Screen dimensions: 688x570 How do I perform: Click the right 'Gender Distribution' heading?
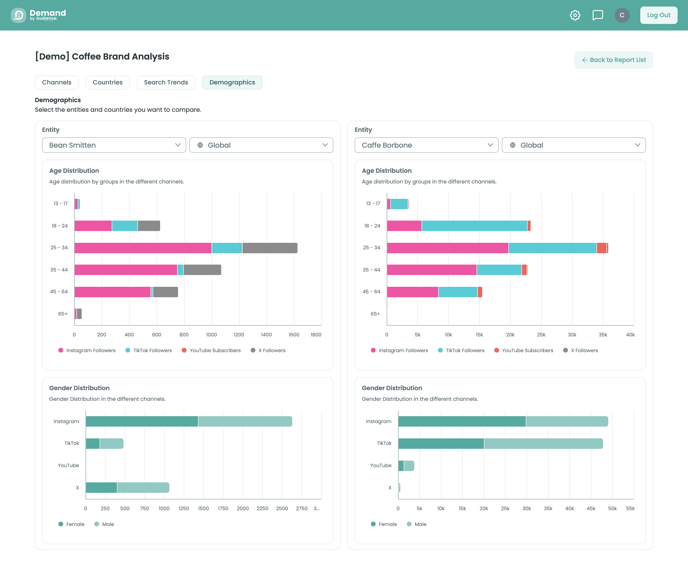point(392,388)
